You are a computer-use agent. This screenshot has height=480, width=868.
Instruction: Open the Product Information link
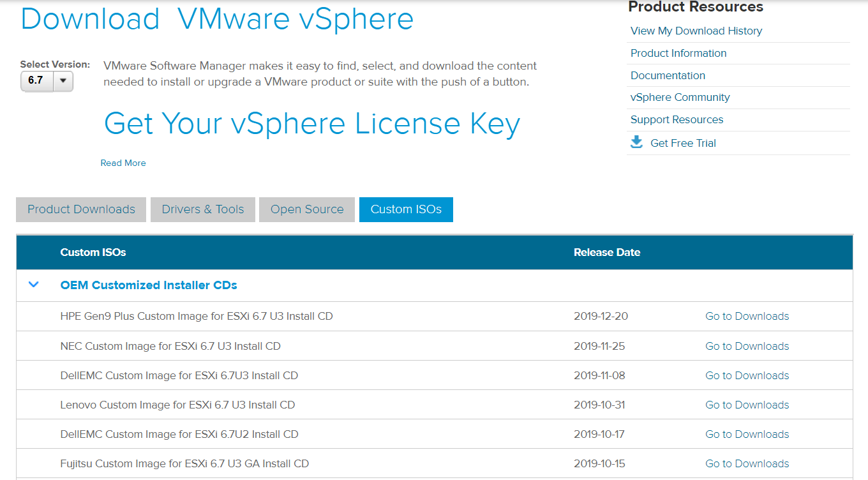[678, 53]
